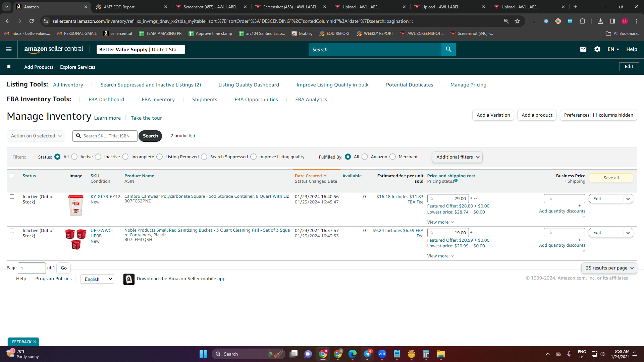
Task: Open the Chrome three-dot menu
Action: [x=637, y=21]
